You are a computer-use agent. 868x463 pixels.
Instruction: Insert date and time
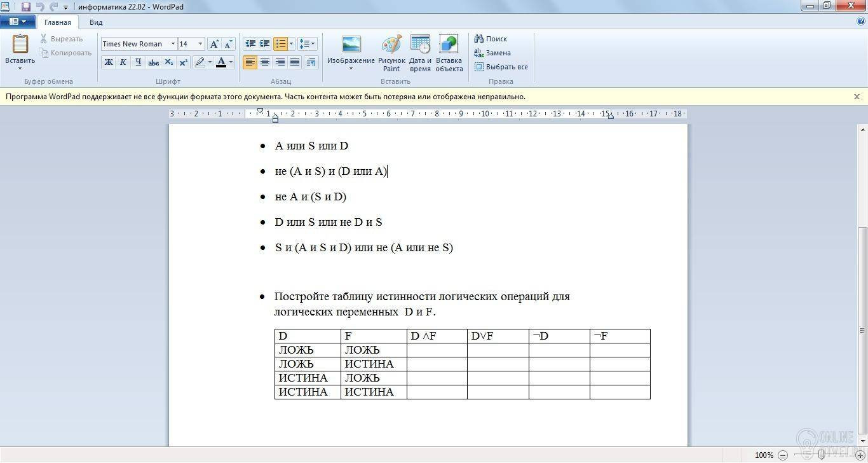420,54
